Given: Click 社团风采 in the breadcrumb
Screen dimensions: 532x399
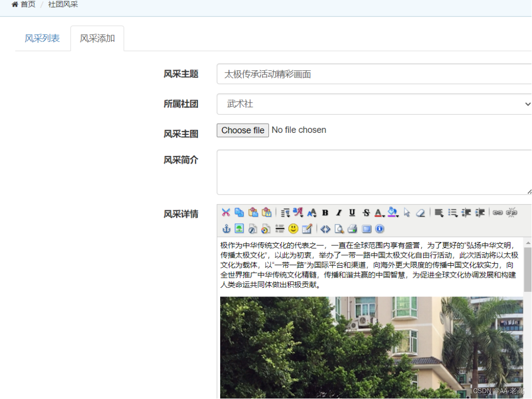Looking at the screenshot, I should point(63,4).
